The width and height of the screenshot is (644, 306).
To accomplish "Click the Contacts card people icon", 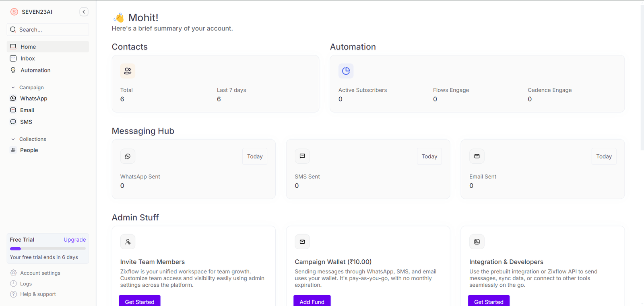I will point(128,71).
